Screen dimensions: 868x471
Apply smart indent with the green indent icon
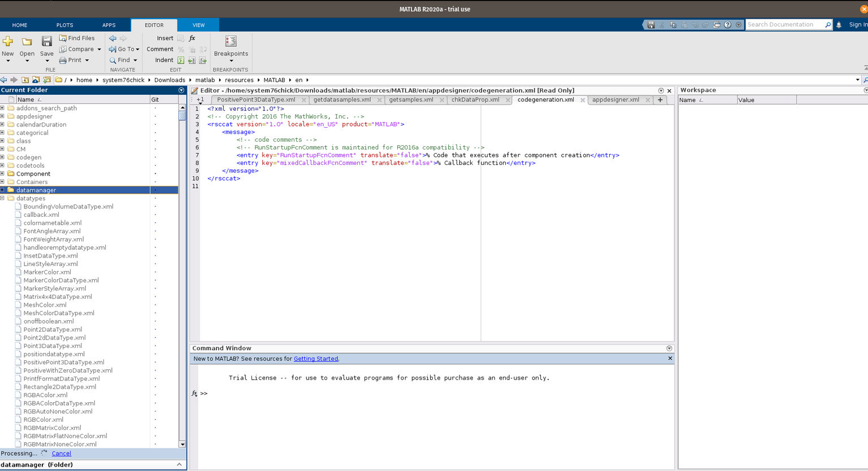tap(181, 60)
